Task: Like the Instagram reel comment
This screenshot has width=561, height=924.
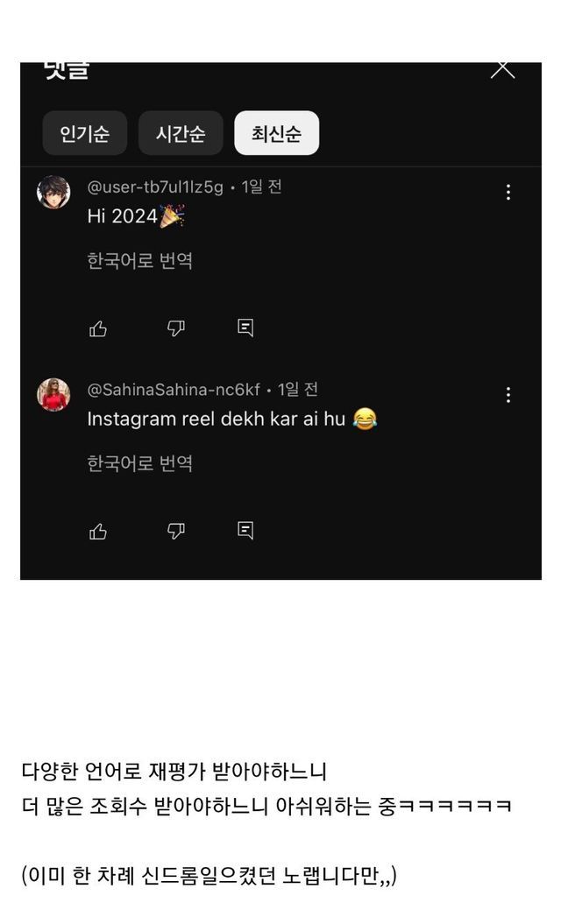Action: (98, 531)
